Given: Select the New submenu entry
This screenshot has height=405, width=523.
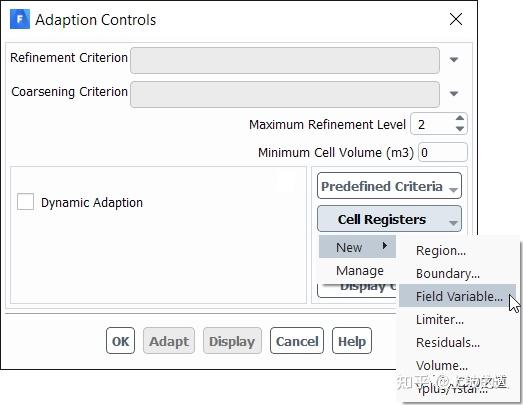Looking at the screenshot, I should tap(357, 247).
